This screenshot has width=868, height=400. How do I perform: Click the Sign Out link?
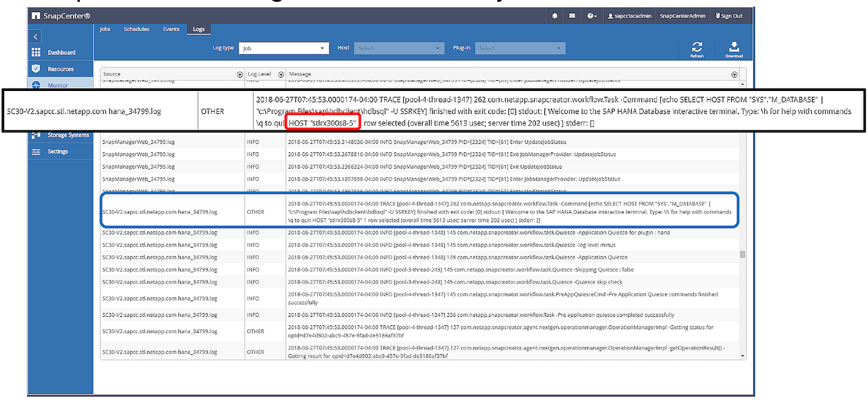pyautogui.click(x=729, y=16)
